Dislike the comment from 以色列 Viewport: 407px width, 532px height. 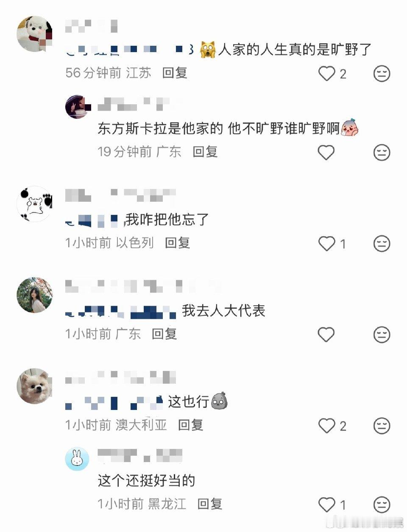coord(382,244)
